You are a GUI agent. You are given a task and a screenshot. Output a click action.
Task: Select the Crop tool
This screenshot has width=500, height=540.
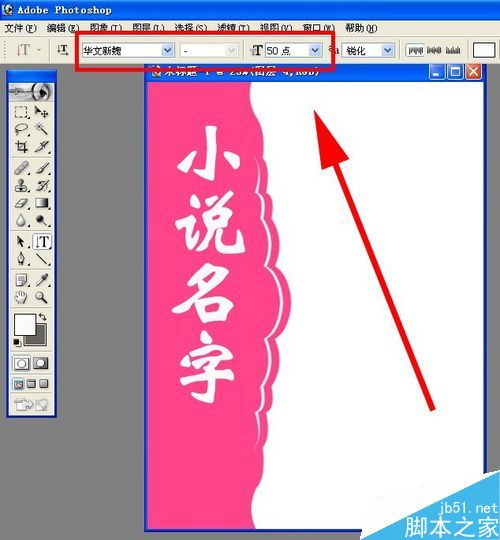pos(21,147)
